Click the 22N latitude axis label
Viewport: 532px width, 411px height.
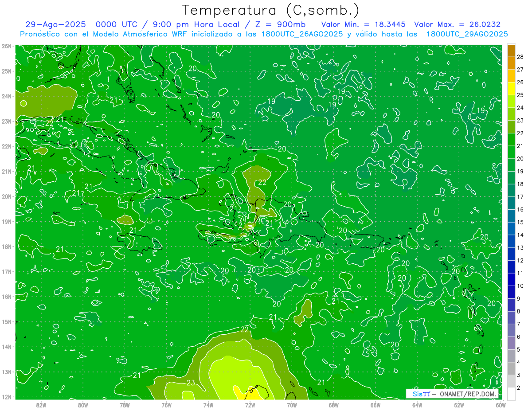[7, 146]
